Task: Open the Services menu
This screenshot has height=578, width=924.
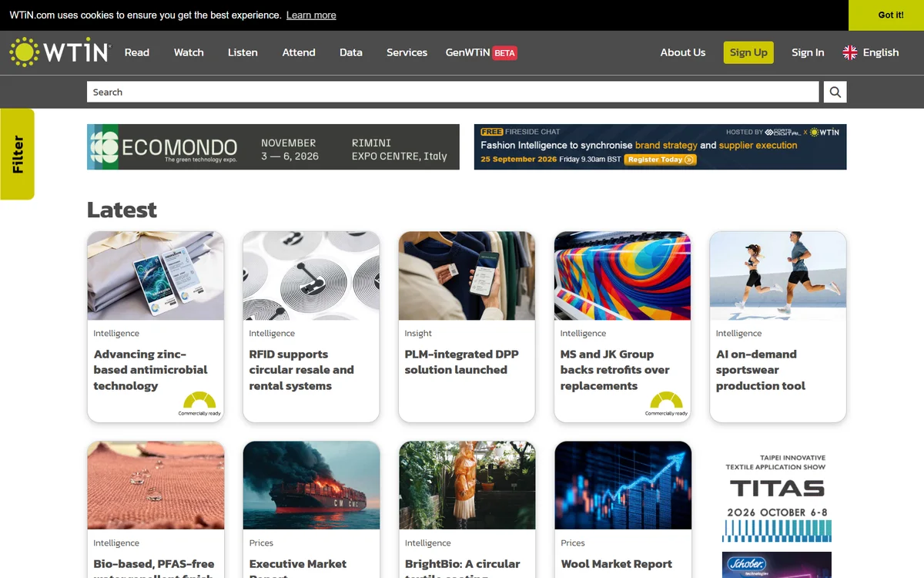Action: pos(407,52)
